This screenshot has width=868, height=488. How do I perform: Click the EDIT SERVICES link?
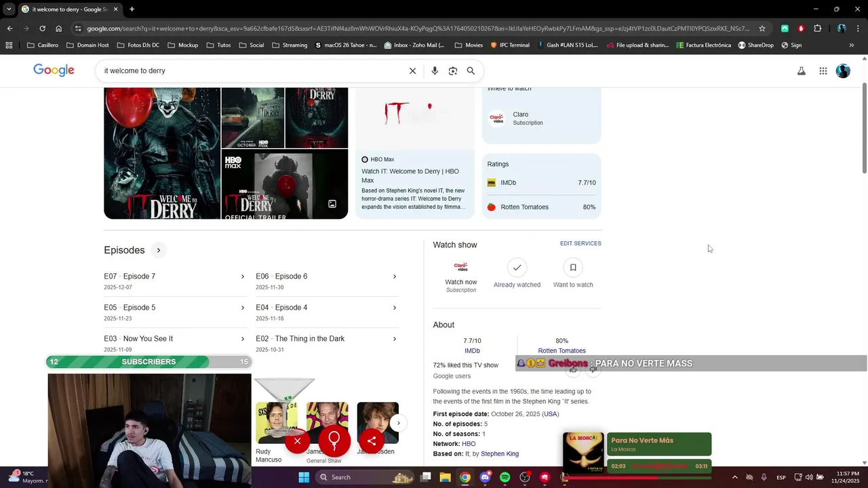[x=580, y=243]
